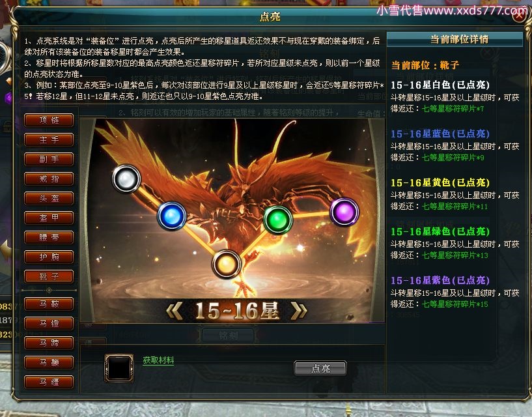Click the green orb node
The width and height of the screenshot is (532, 417).
point(278,220)
